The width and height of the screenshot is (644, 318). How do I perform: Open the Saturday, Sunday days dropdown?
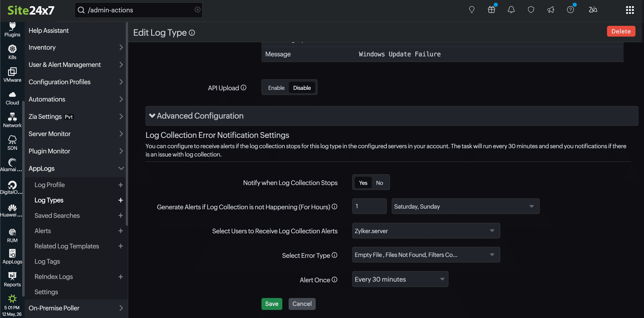click(x=465, y=206)
